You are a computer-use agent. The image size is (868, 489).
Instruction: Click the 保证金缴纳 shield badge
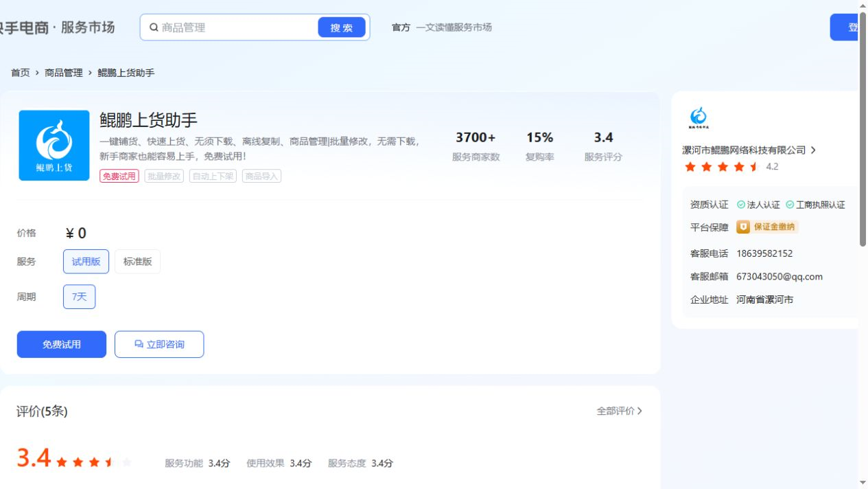pyautogui.click(x=767, y=227)
